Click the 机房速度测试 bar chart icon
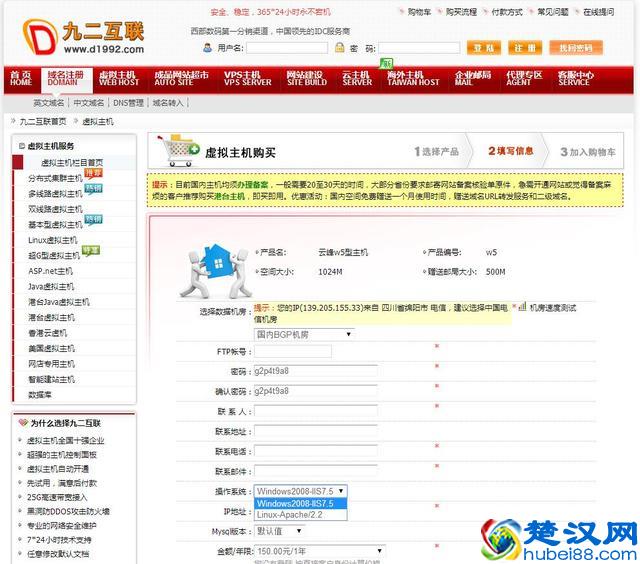 (x=522, y=307)
